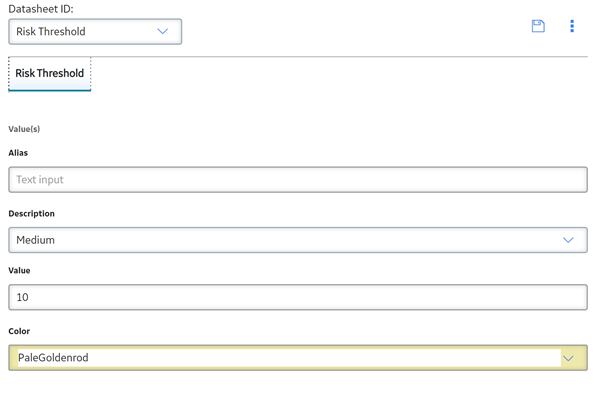Click the Color field label
The height and width of the screenshot is (398, 600).
click(x=19, y=331)
